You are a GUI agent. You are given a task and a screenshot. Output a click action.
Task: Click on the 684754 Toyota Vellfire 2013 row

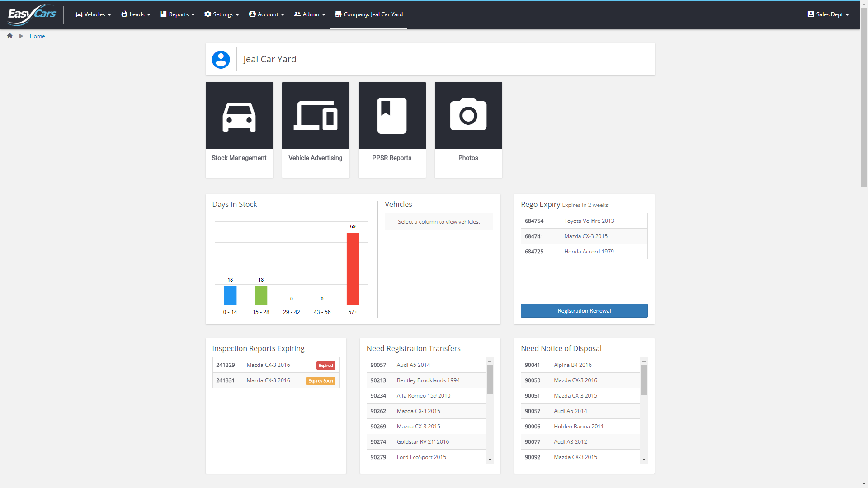coord(584,221)
